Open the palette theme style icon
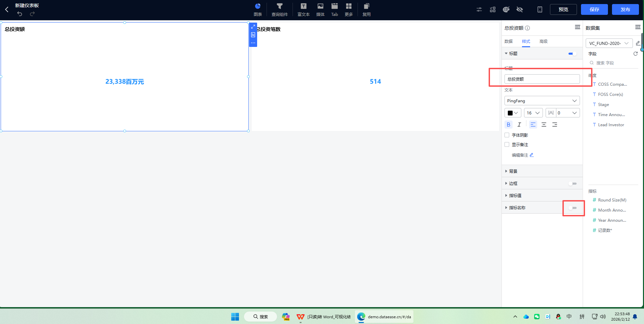The image size is (644, 324). pos(506,9)
